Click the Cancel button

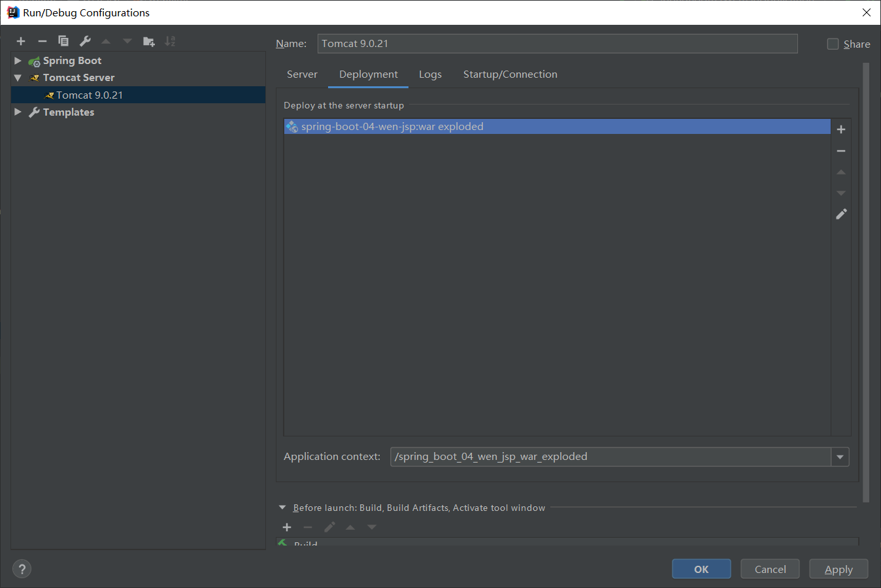click(x=770, y=569)
